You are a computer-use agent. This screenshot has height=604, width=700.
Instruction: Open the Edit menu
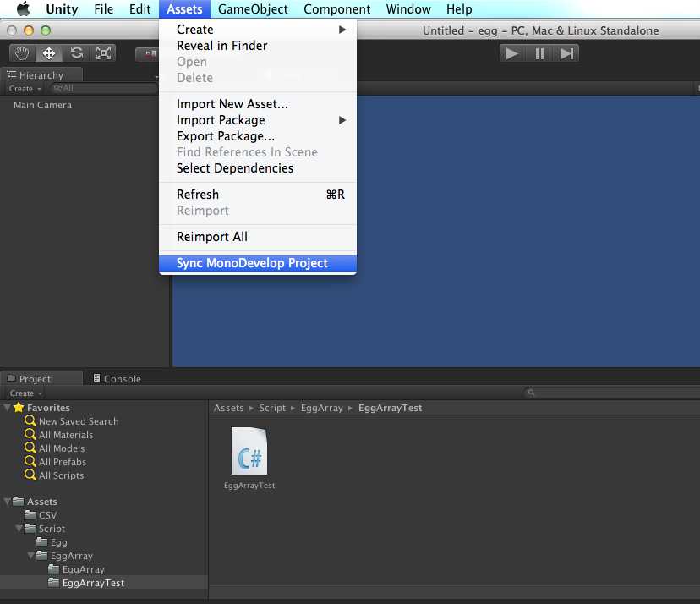coord(139,9)
